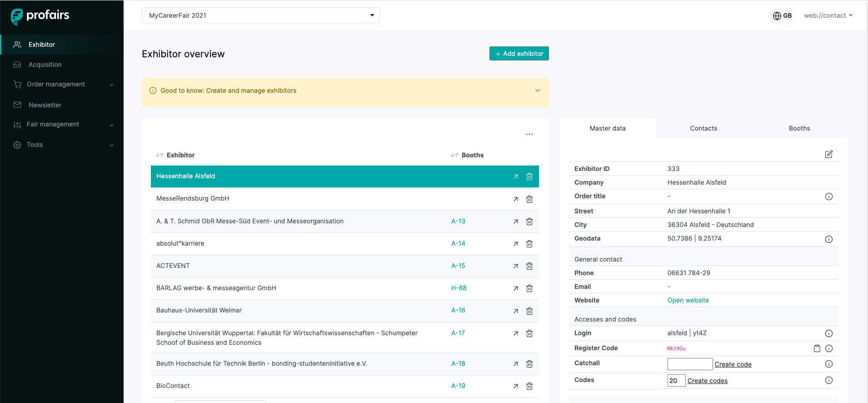Expand Tools sidebar menu
Viewport: 868px width, 403px height.
(x=62, y=145)
